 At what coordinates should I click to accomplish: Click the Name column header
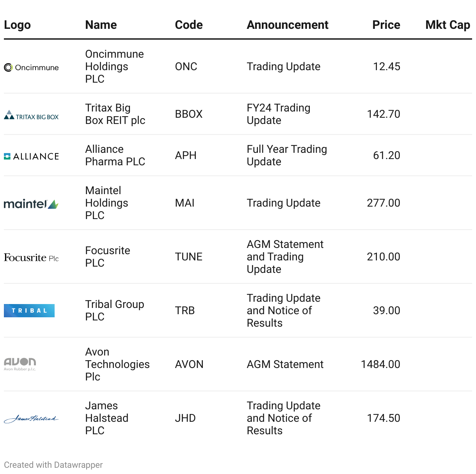101,25
